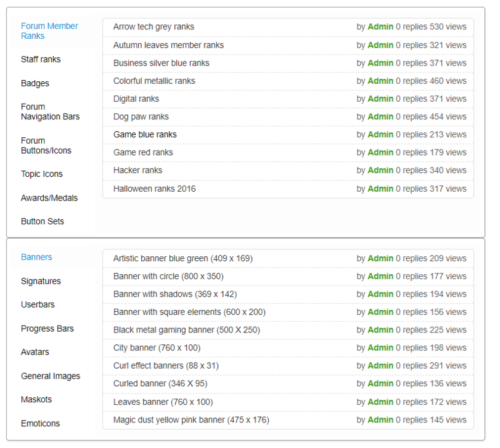Open Magic dust yellow pink banner topic

pyautogui.click(x=191, y=420)
